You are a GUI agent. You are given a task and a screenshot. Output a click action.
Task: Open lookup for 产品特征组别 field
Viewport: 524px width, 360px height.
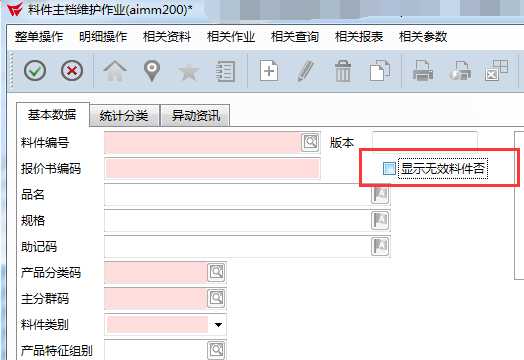coord(216,350)
